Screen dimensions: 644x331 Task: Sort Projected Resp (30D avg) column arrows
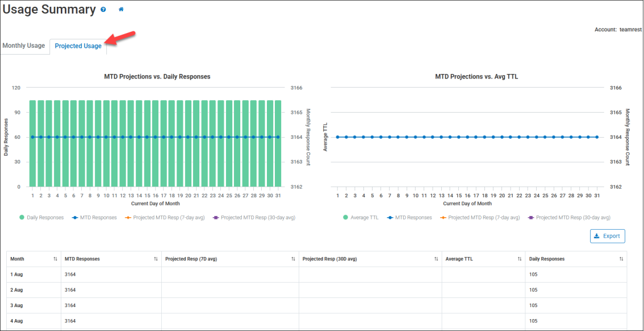click(x=436, y=259)
